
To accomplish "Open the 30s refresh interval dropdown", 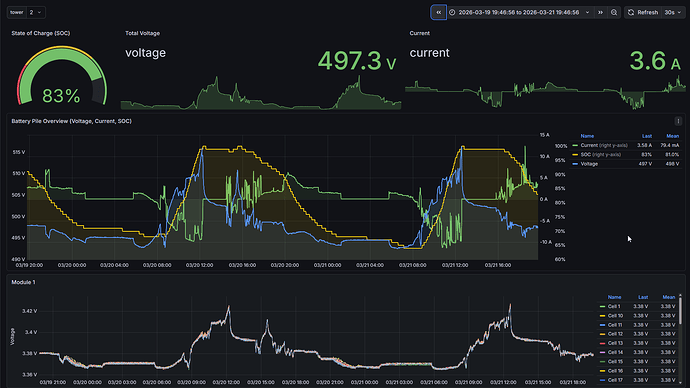I will point(673,12).
